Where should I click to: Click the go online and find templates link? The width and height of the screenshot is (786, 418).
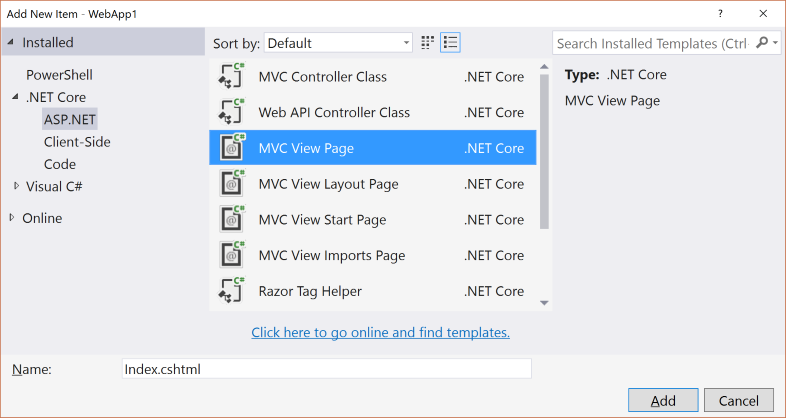(380, 332)
